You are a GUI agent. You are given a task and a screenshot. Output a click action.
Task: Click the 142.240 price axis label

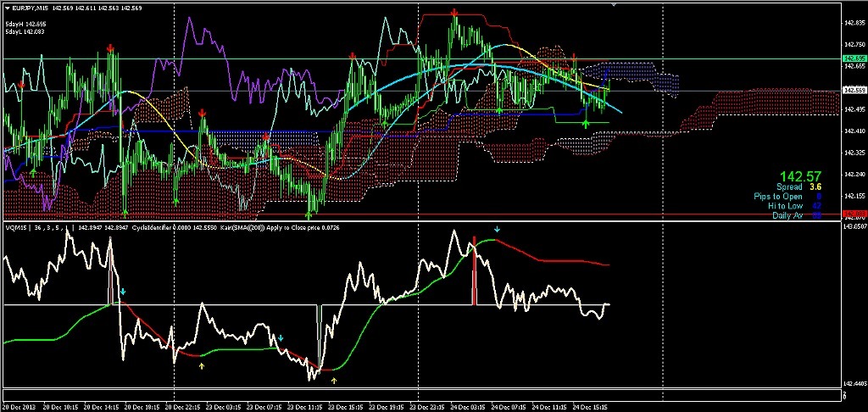pos(854,175)
